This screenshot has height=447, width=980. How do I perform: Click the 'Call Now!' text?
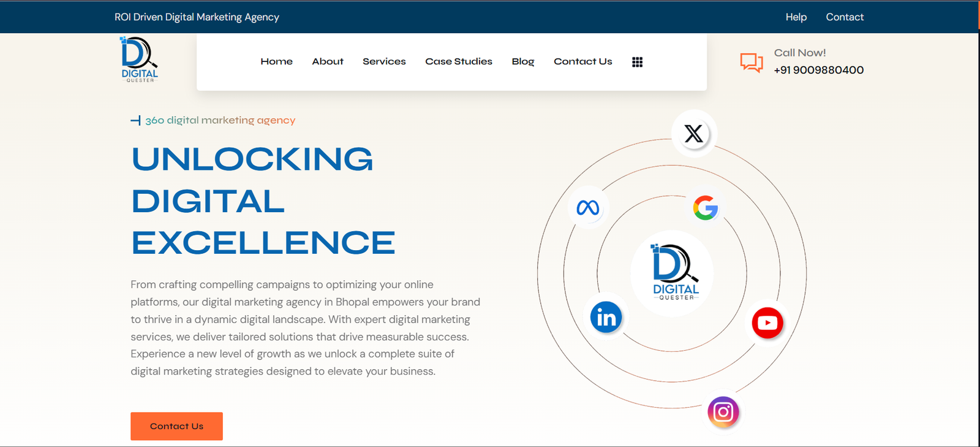pyautogui.click(x=800, y=53)
